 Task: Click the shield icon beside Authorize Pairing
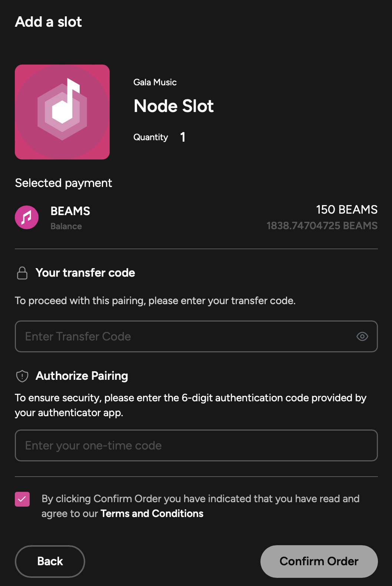coord(22,376)
